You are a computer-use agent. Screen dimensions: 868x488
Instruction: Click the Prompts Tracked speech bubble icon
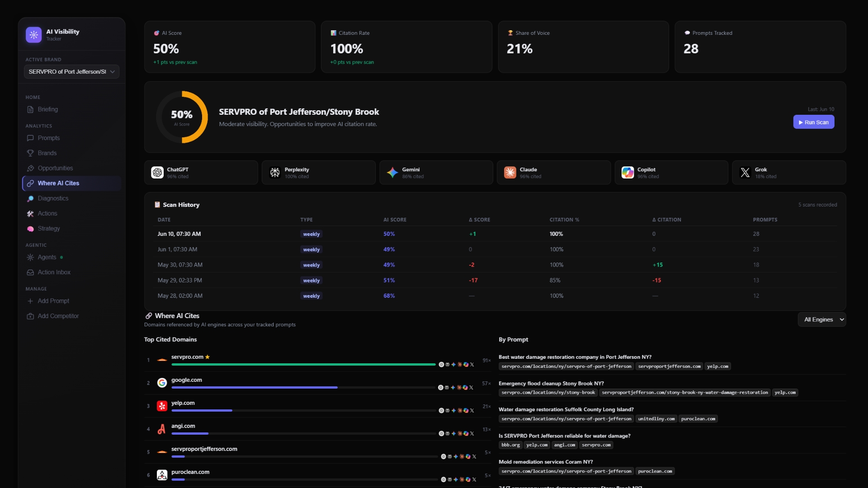pyautogui.click(x=687, y=33)
